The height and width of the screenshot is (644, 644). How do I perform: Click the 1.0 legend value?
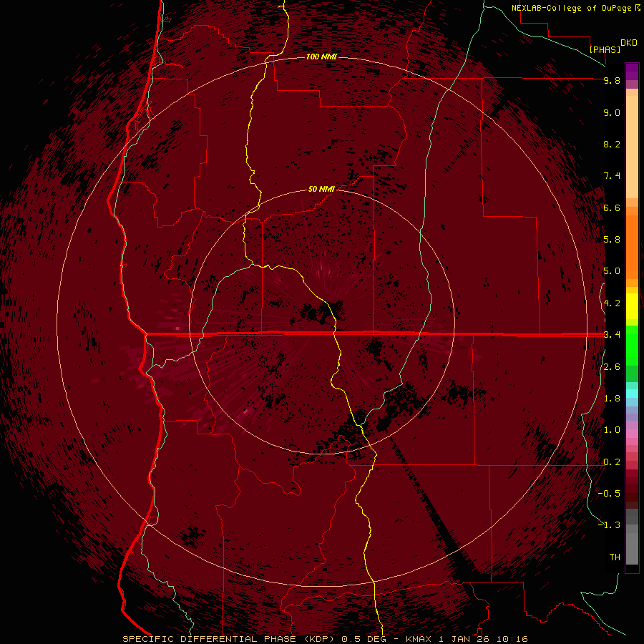(612, 430)
